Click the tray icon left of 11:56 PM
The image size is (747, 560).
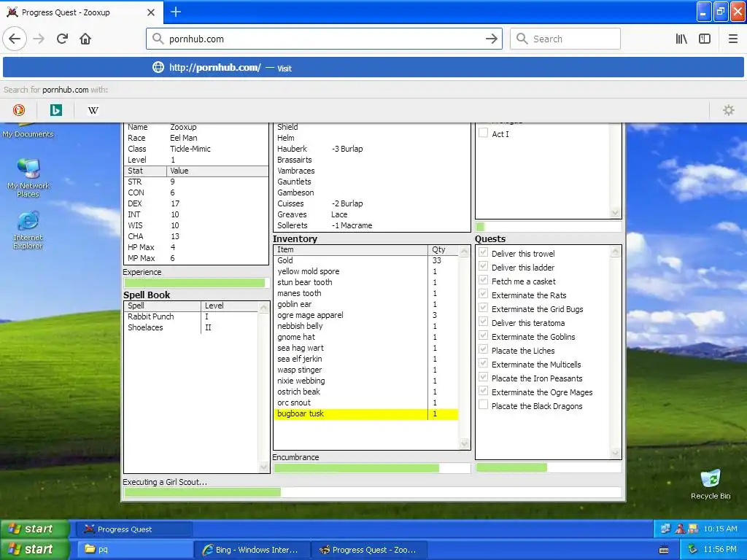point(693,550)
